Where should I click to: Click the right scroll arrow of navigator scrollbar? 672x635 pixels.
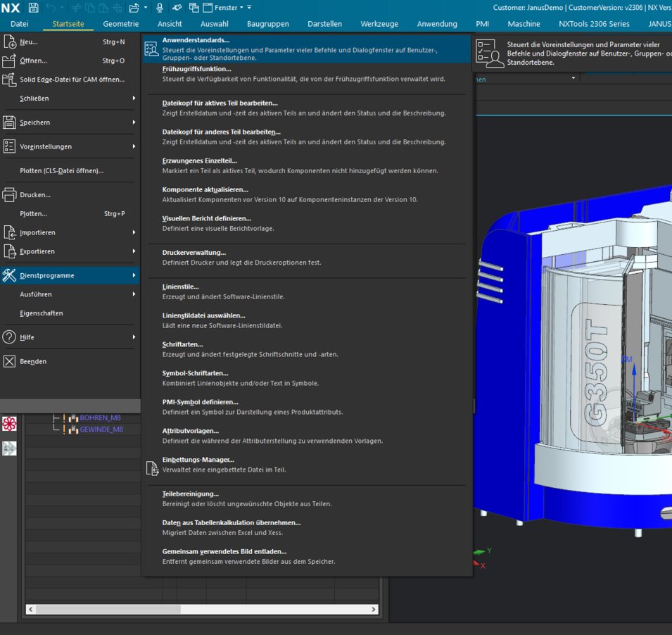click(x=374, y=609)
